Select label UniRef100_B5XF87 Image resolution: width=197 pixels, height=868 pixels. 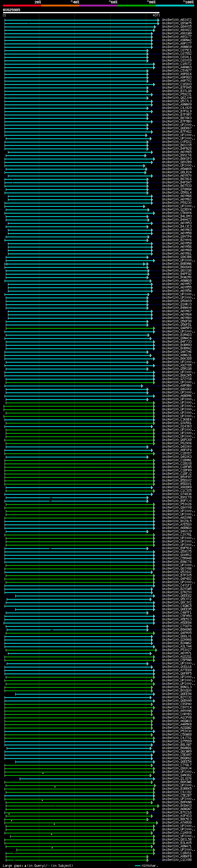tap(176, 477)
